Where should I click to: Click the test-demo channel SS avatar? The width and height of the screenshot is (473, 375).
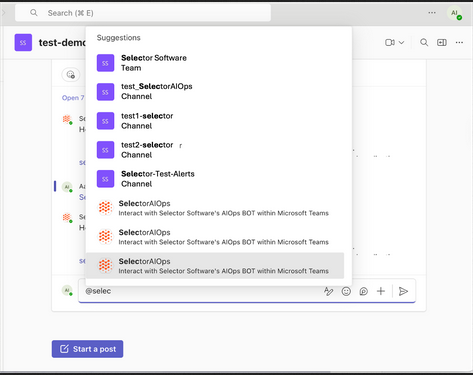23,42
